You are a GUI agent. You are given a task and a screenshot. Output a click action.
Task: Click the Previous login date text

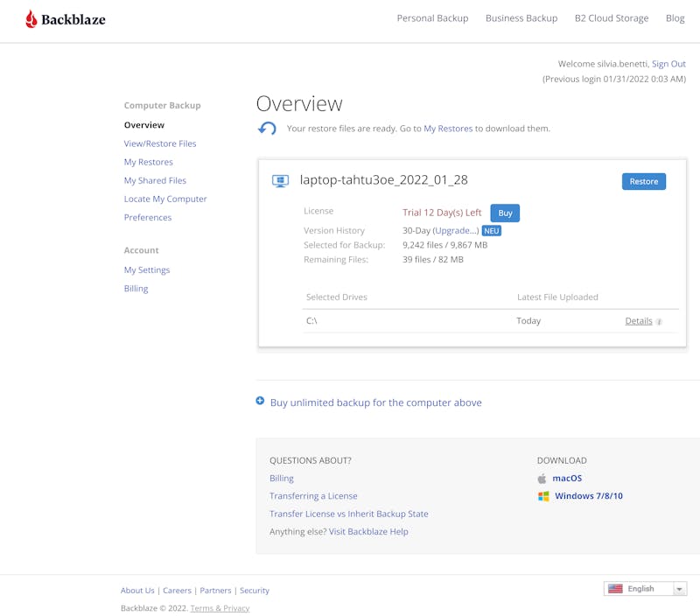coord(614,79)
